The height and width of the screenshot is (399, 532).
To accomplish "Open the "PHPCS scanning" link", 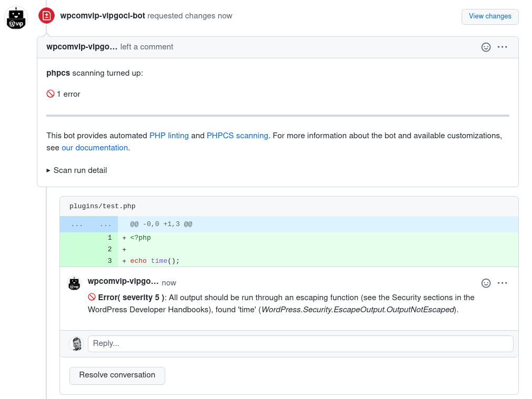I will [x=237, y=135].
